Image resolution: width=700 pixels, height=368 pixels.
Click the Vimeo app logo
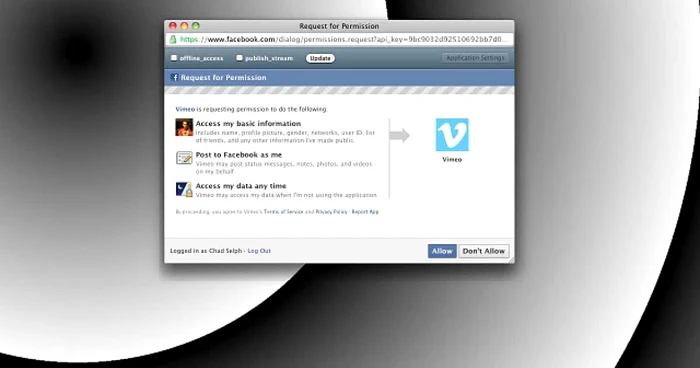[452, 134]
